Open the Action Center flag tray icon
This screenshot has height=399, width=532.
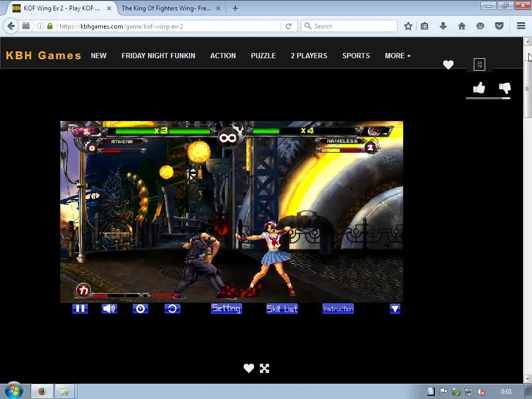[443, 392]
